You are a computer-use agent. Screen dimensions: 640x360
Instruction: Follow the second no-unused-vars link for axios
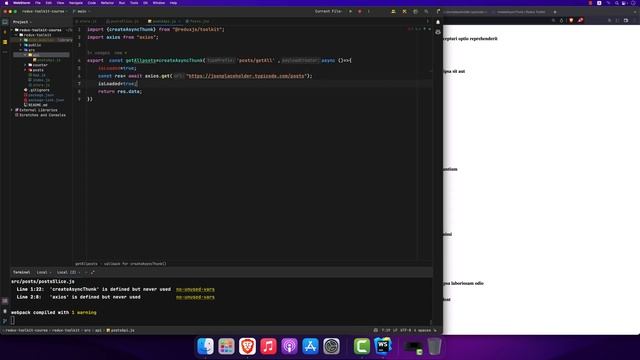[x=195, y=297]
